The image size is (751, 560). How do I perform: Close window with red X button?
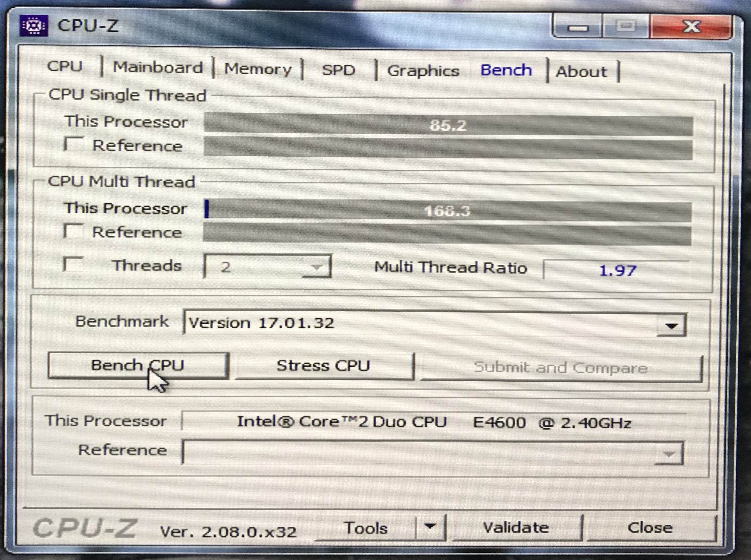(691, 27)
